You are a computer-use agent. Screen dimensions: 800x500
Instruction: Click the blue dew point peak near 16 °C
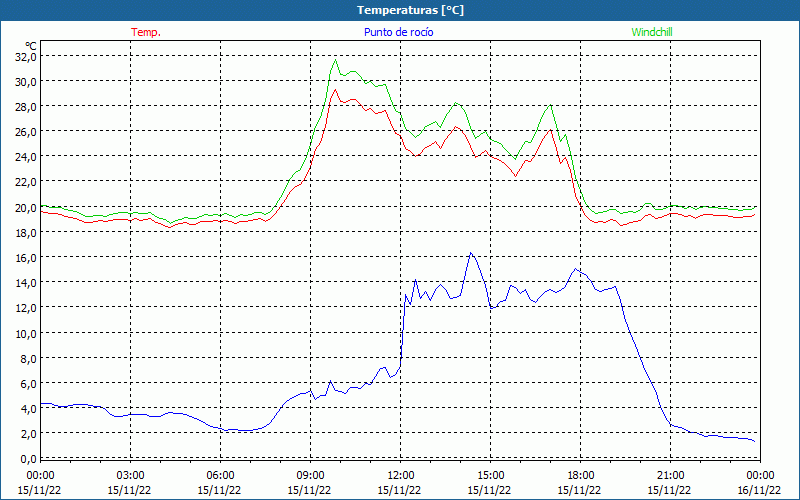point(470,253)
